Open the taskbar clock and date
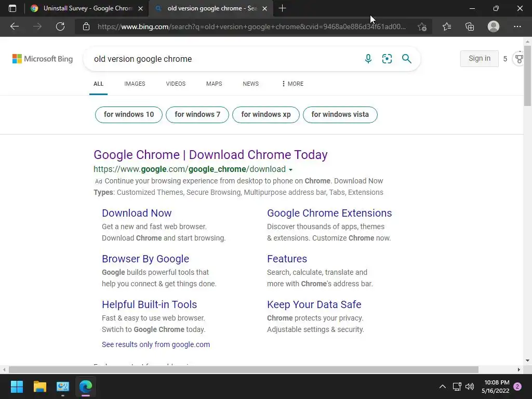Image resolution: width=532 pixels, height=399 pixels. (x=495, y=387)
